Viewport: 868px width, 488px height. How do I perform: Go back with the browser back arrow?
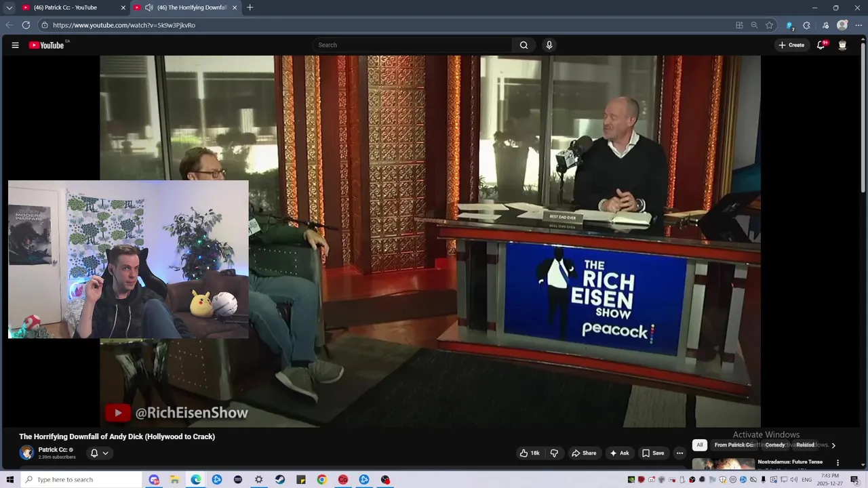(9, 25)
